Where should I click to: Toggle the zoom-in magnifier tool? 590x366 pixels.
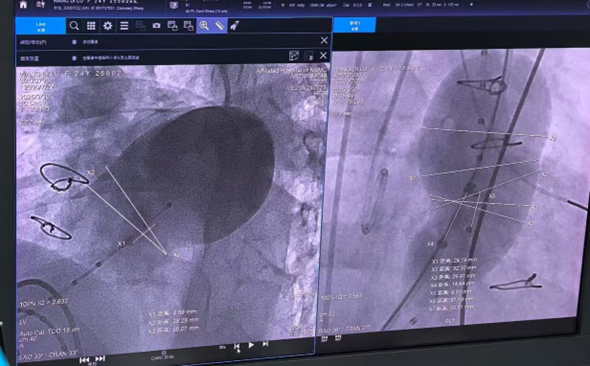[204, 26]
